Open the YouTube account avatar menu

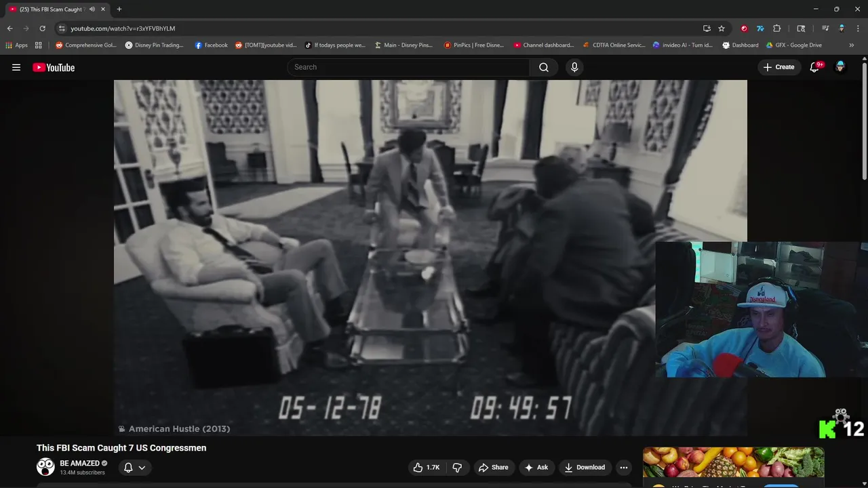click(x=840, y=67)
